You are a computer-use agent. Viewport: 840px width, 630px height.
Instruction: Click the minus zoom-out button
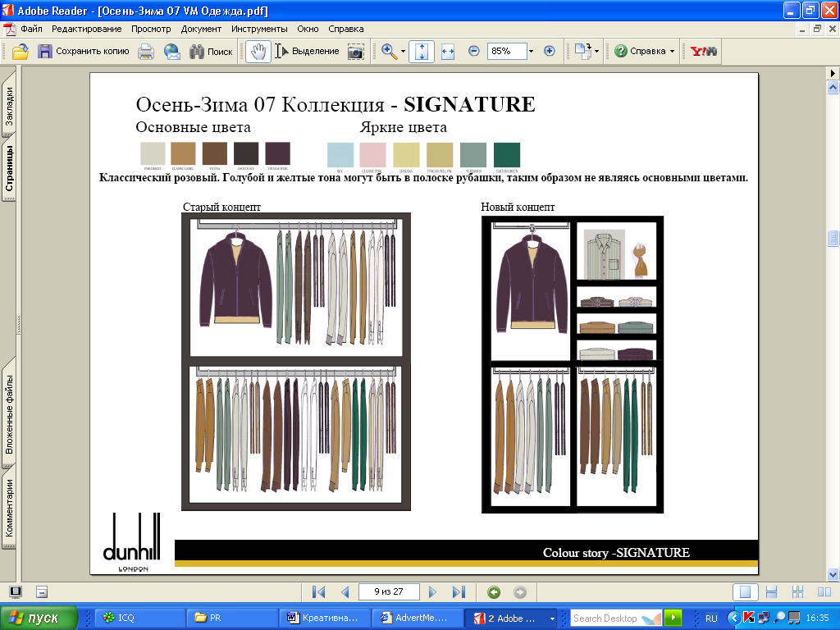473,51
